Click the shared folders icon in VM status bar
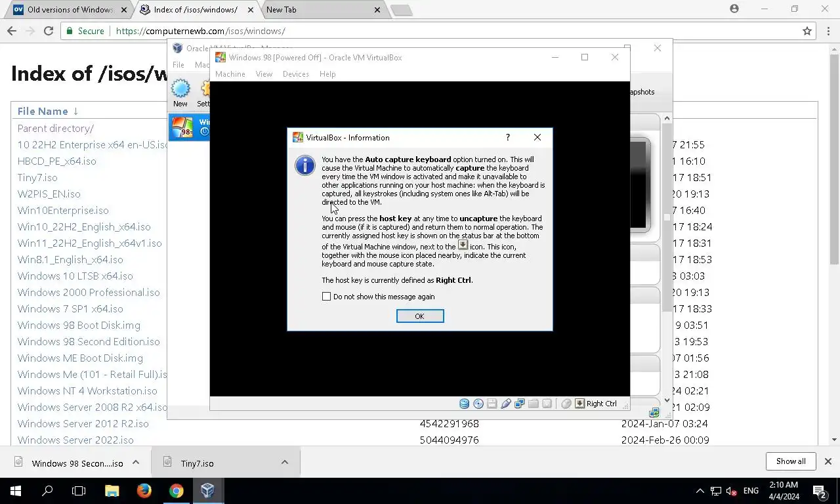Viewport: 840px width, 504px height. click(533, 404)
